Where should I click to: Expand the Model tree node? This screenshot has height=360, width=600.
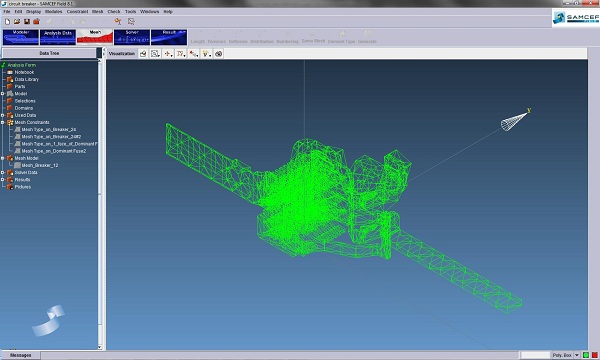(x=3, y=94)
